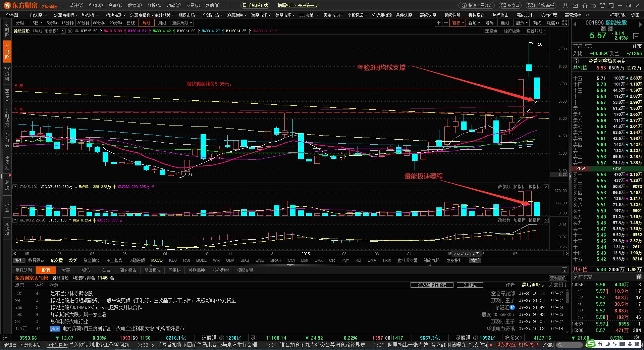The height and width of the screenshot is (350, 644).
Task: Switch to 60分钟 period
Action: click(99, 23)
